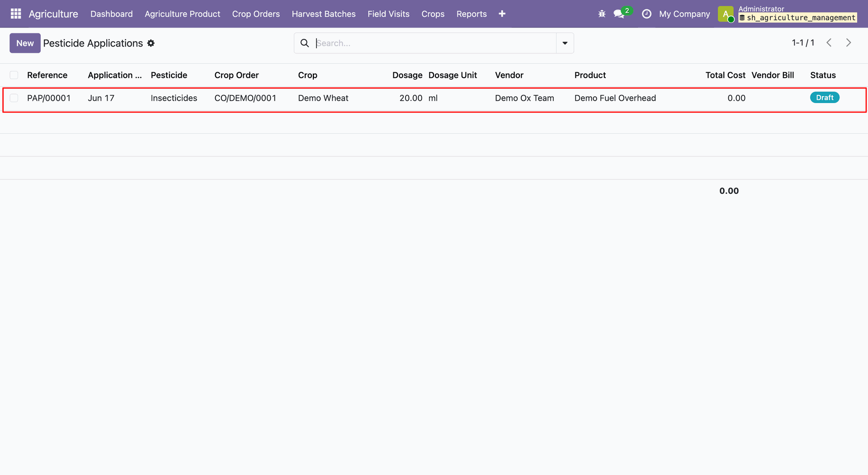Click the debug bug icon
868x475 pixels.
[x=602, y=14]
